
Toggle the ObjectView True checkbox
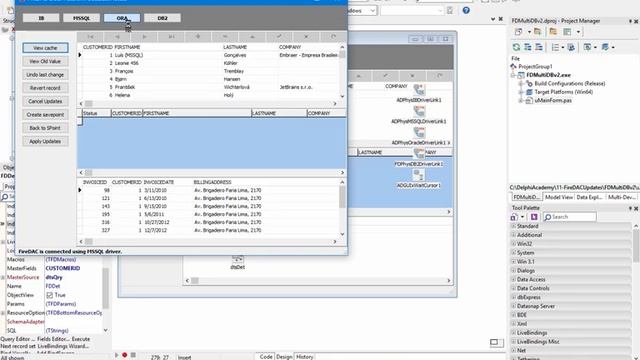49,295
